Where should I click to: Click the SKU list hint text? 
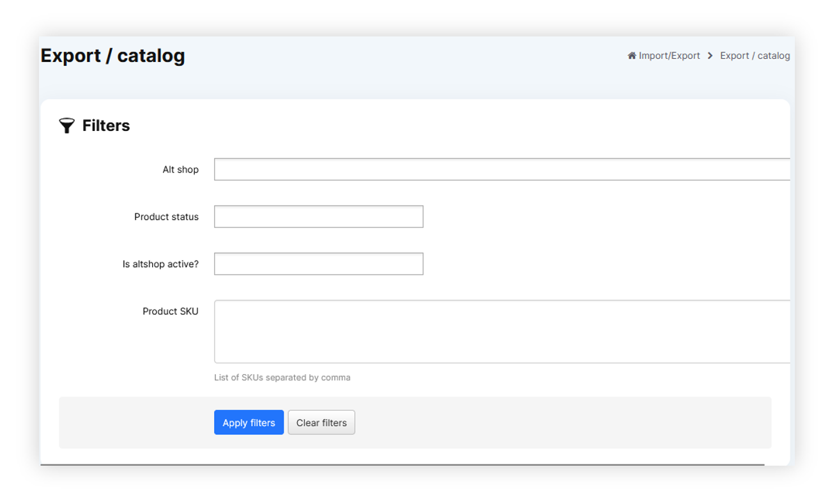(x=282, y=378)
